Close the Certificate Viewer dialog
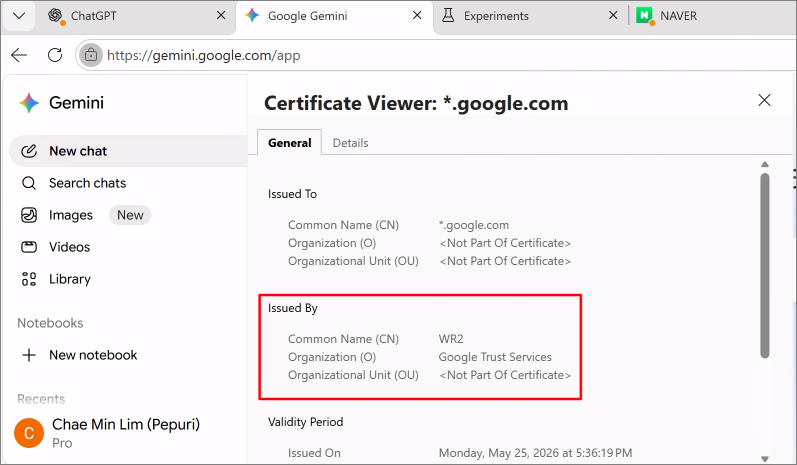Image resolution: width=797 pixels, height=465 pixels. pyautogui.click(x=764, y=100)
